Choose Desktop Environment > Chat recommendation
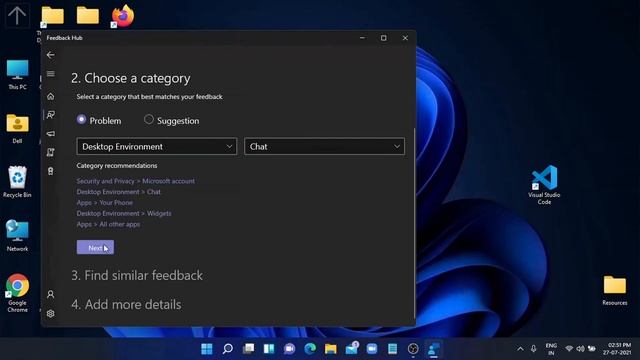Image resolution: width=640 pixels, height=360 pixels. [118, 192]
